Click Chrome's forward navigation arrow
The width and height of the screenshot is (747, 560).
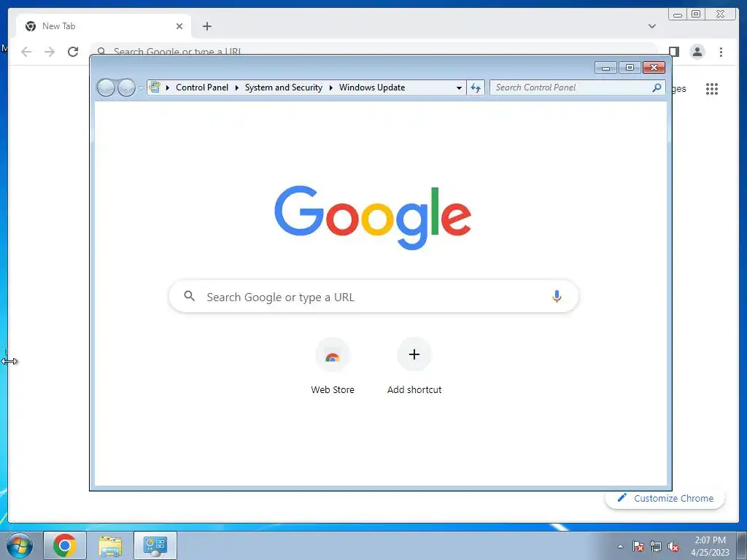(50, 52)
